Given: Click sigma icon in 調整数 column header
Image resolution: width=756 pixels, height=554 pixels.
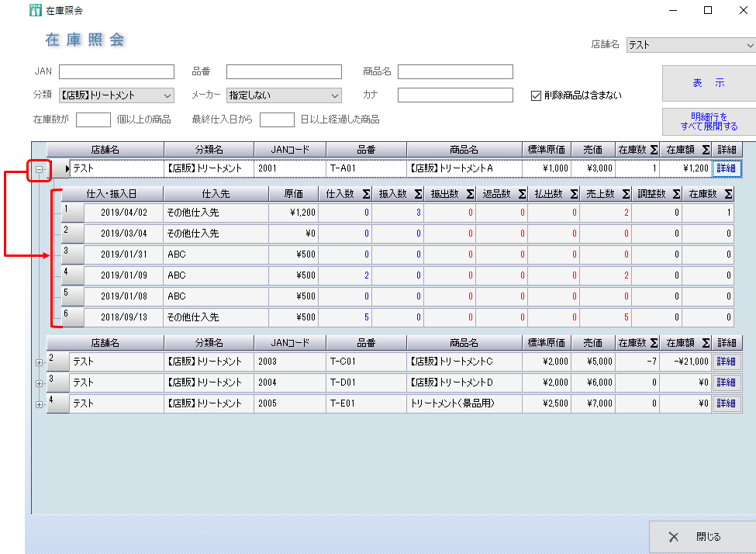Looking at the screenshot, I should (675, 195).
